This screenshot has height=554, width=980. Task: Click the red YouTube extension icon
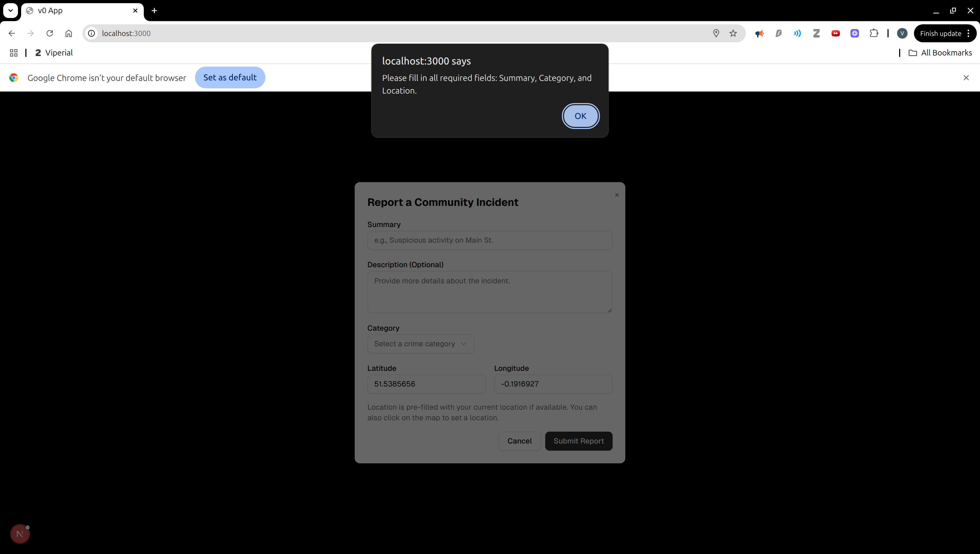click(835, 34)
